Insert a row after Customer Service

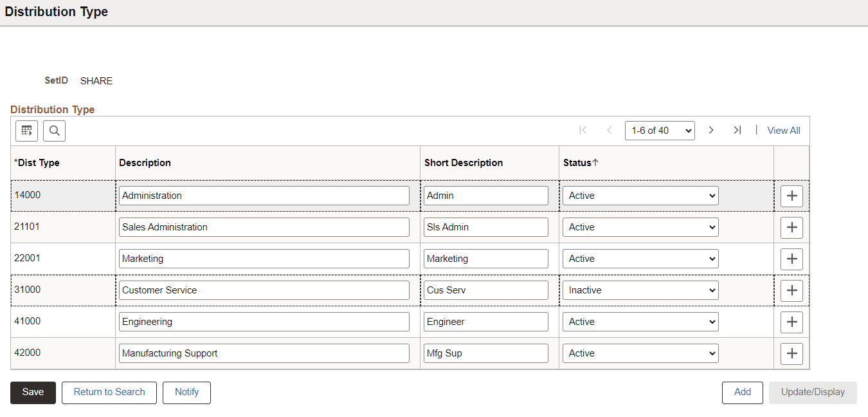(x=791, y=290)
